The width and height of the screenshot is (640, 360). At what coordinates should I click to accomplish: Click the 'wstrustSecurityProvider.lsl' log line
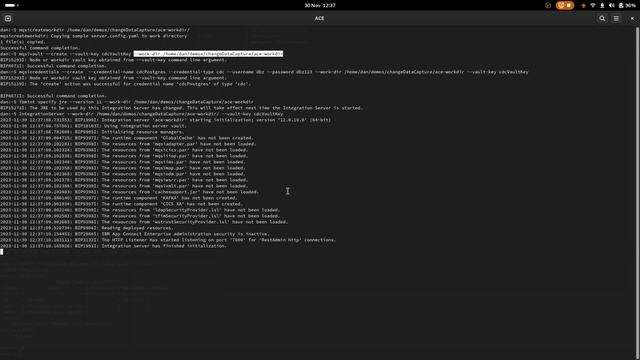coord(144,222)
